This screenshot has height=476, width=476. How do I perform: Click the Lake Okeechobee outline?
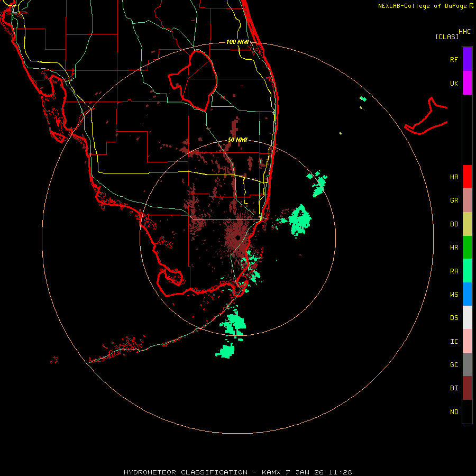pyautogui.click(x=193, y=80)
